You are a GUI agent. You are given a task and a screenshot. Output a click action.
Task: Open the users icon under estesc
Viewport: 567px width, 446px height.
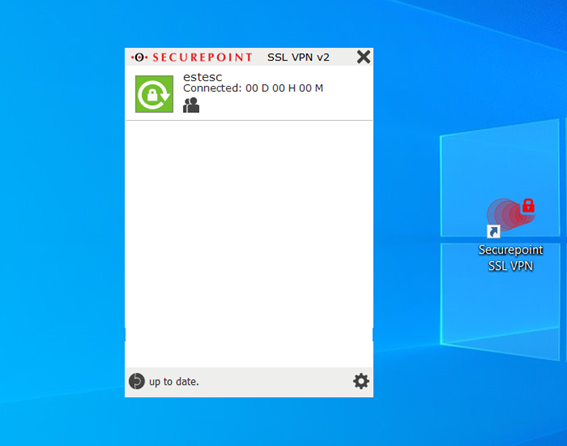click(x=191, y=105)
